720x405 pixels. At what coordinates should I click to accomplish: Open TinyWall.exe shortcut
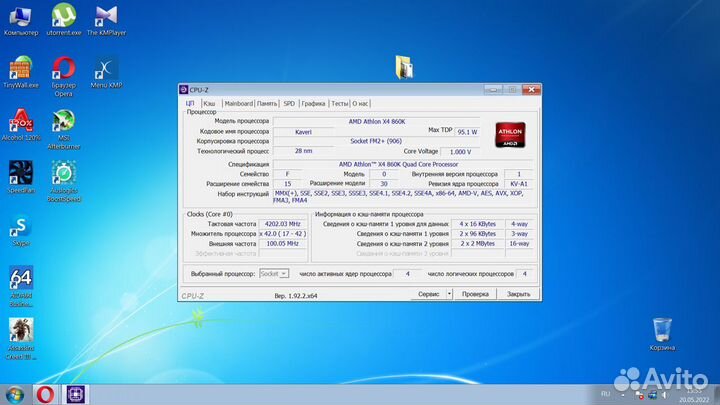21,72
